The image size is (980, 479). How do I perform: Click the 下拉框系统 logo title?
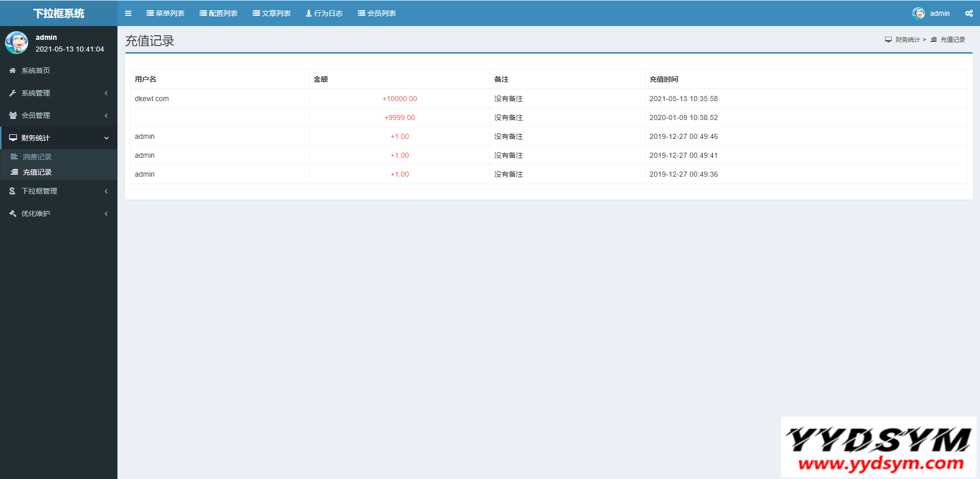[x=59, y=13]
